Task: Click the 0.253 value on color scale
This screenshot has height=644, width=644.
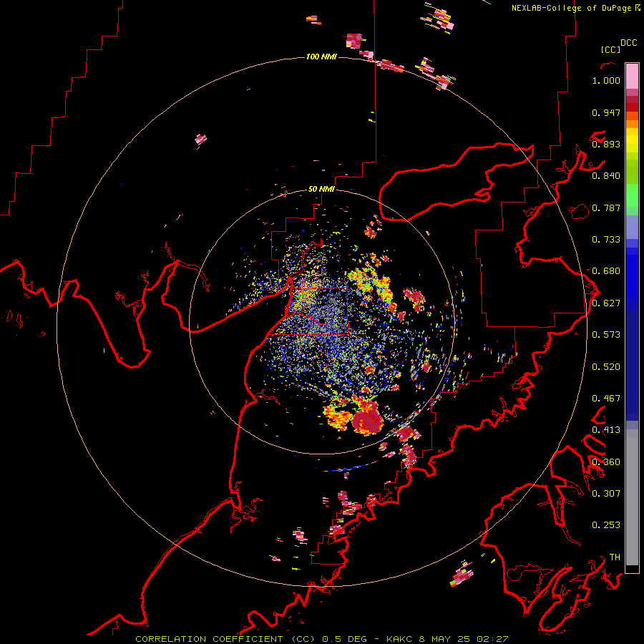Action: coord(606,525)
